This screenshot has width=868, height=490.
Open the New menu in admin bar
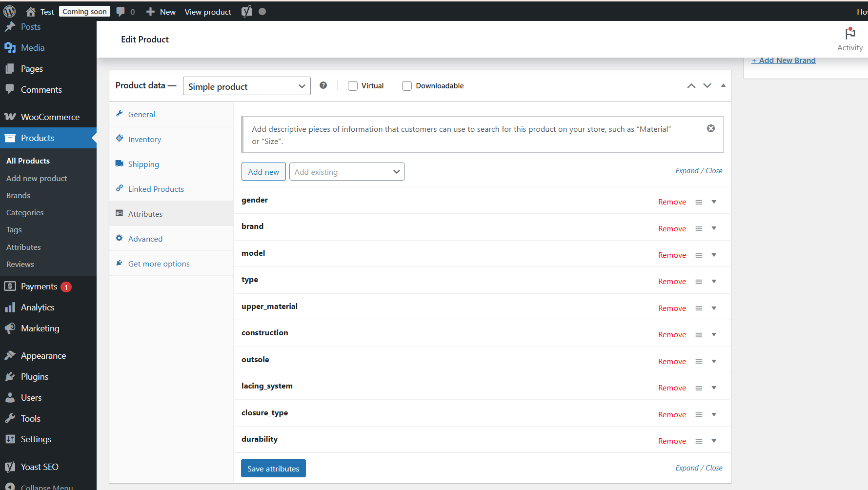click(x=161, y=11)
